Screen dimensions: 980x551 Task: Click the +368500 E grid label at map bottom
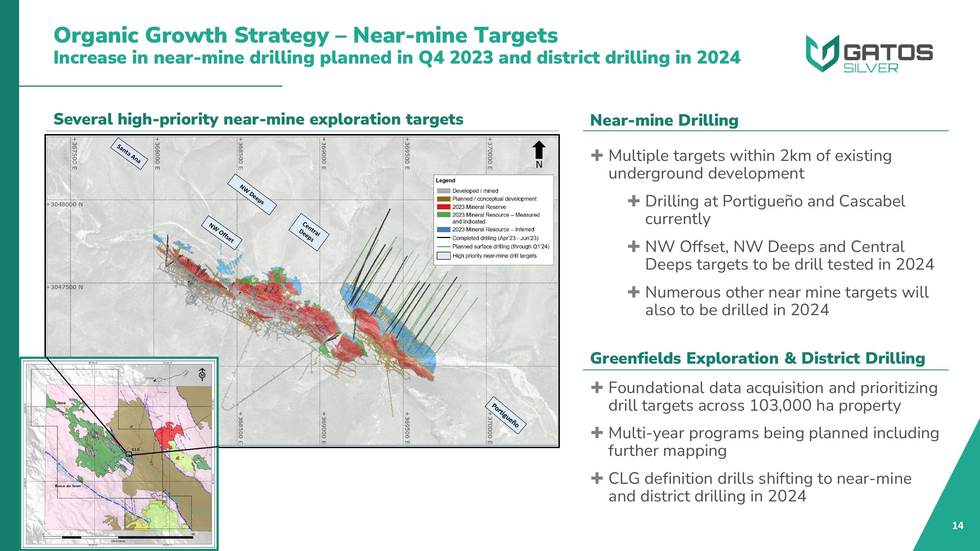(x=240, y=428)
